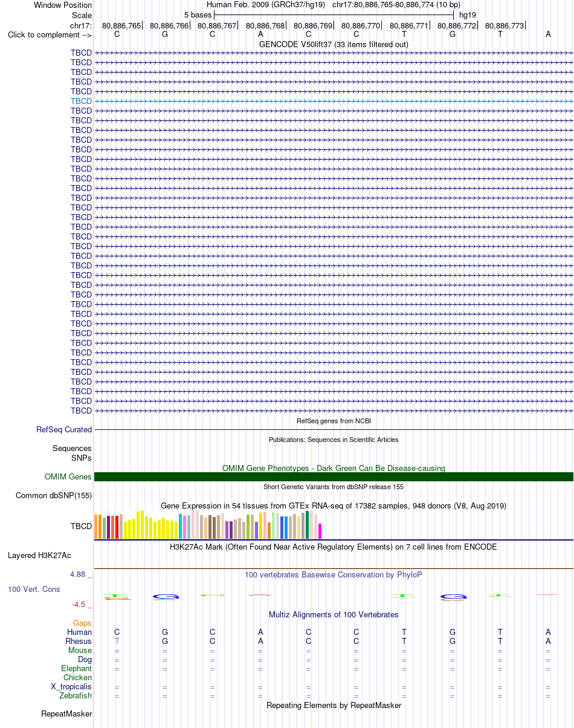
Task: Click the 'chr17:' ruler label
Action: tap(81, 26)
